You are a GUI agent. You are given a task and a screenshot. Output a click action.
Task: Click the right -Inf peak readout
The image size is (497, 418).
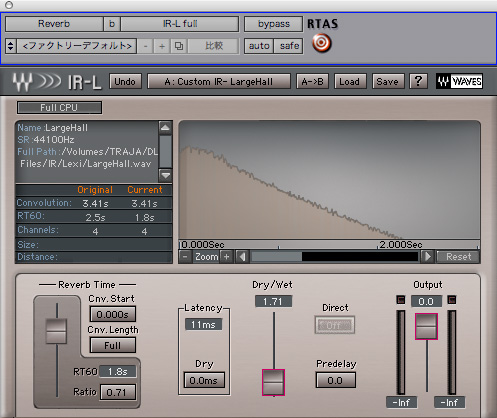(450, 402)
